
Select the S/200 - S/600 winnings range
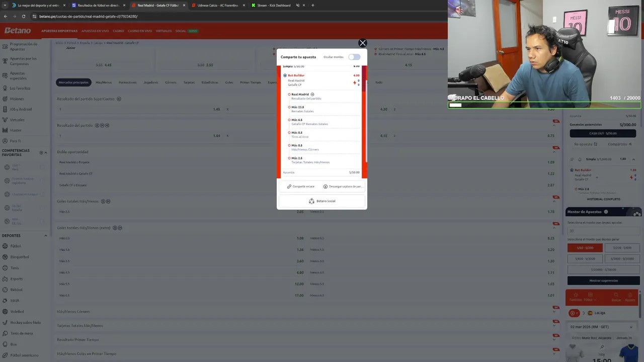point(622,247)
